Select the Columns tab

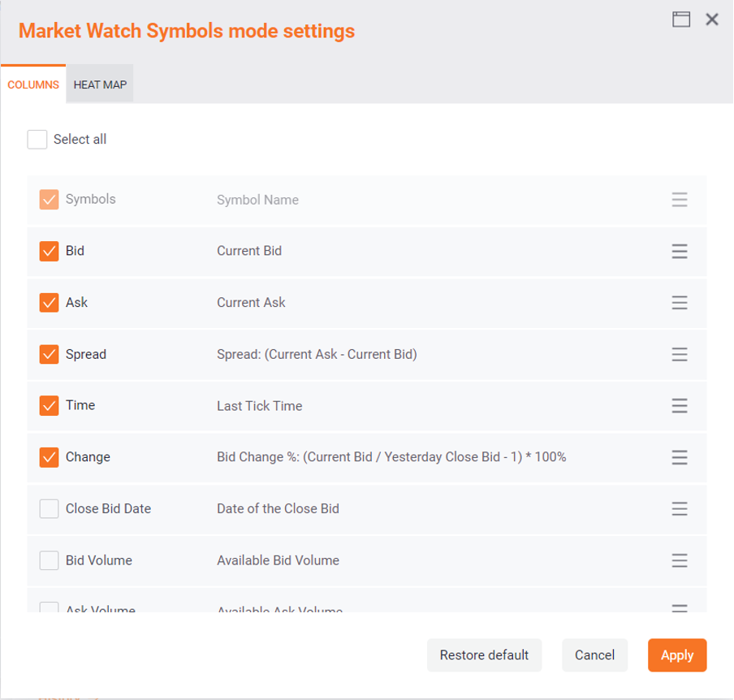(33, 84)
